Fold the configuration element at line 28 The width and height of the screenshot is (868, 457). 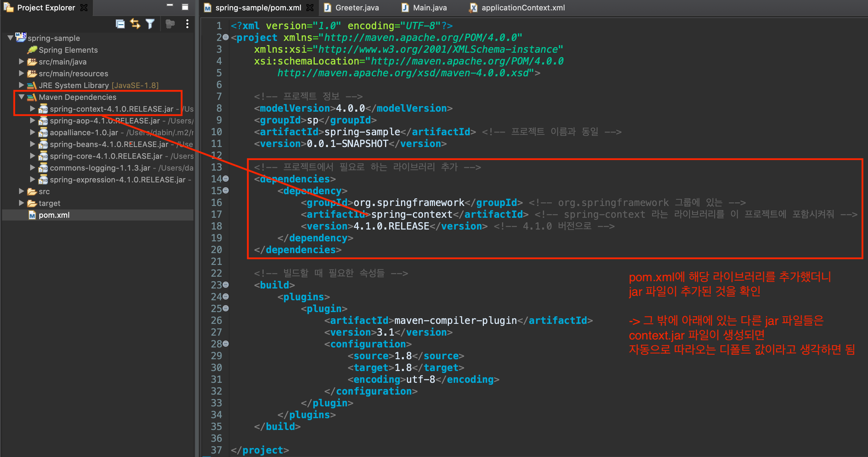226,344
